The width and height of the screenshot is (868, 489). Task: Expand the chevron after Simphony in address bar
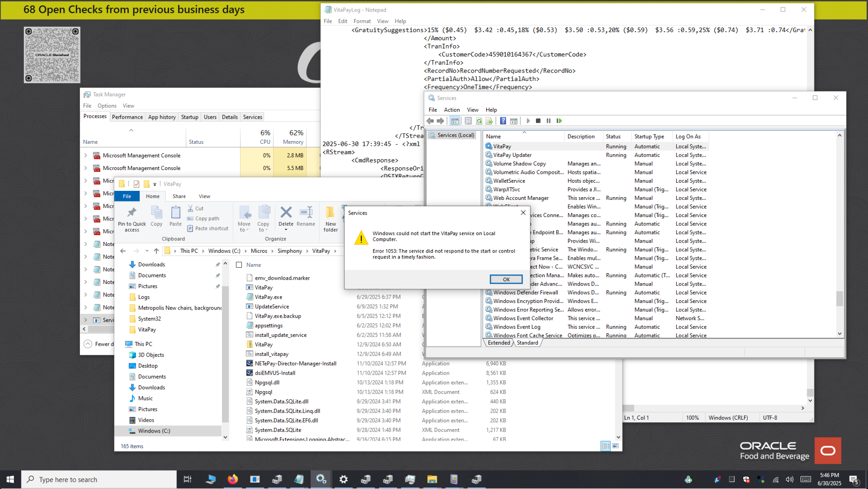(307, 251)
